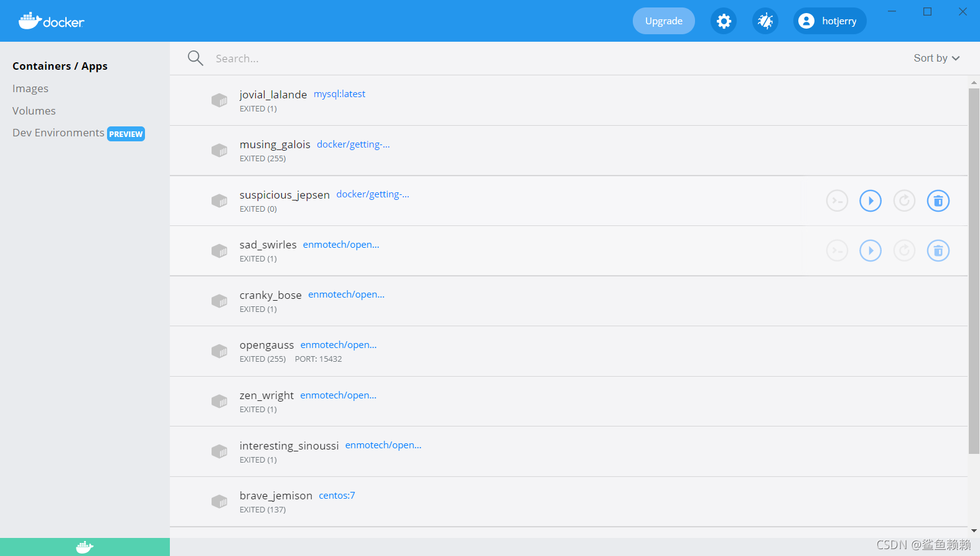The height and width of the screenshot is (556, 980).
Task: Open the mysql:latest image link
Action: (x=339, y=94)
